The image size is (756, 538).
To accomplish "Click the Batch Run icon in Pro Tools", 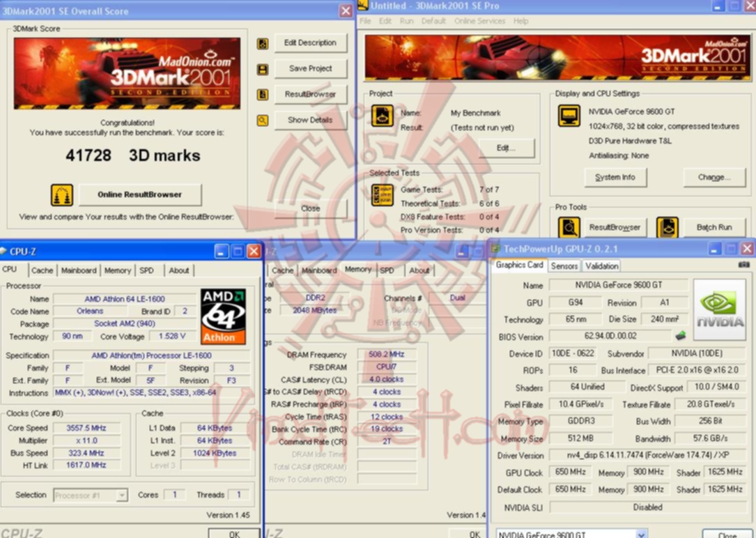I will coord(668,228).
